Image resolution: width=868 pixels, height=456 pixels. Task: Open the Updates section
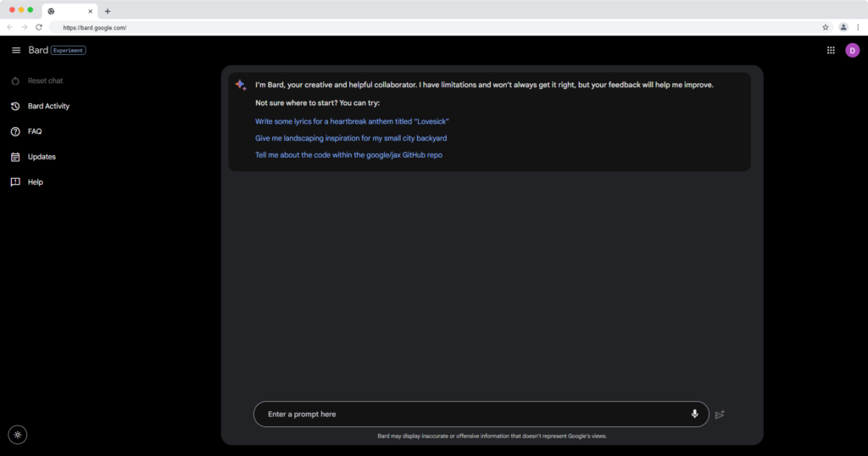tap(42, 157)
